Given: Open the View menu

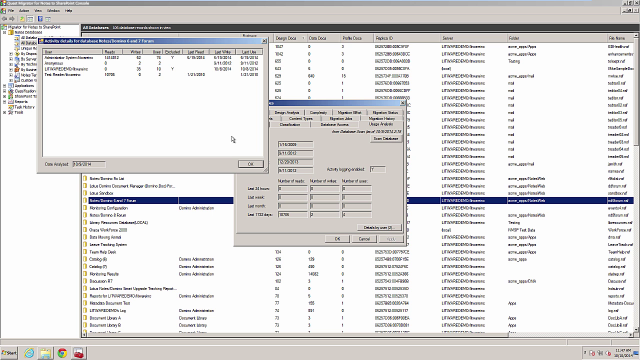Looking at the screenshot, I should (x=38, y=11).
